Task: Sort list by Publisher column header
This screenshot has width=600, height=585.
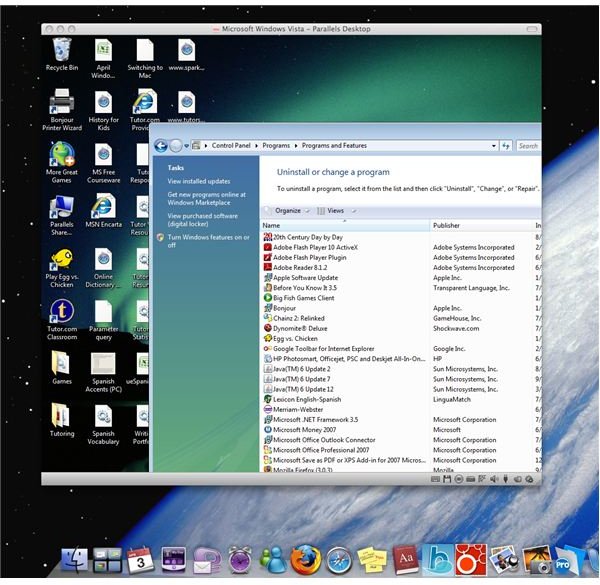Action: point(481,226)
